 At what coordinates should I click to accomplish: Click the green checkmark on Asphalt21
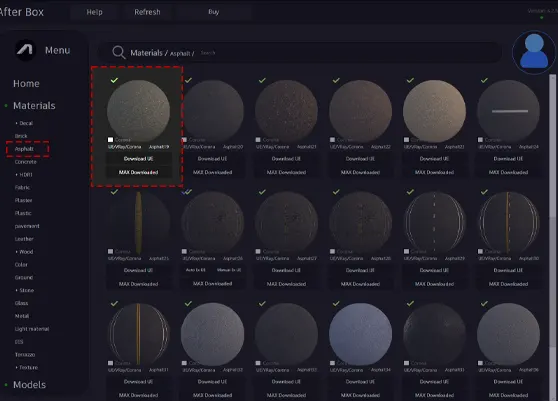tap(262, 80)
